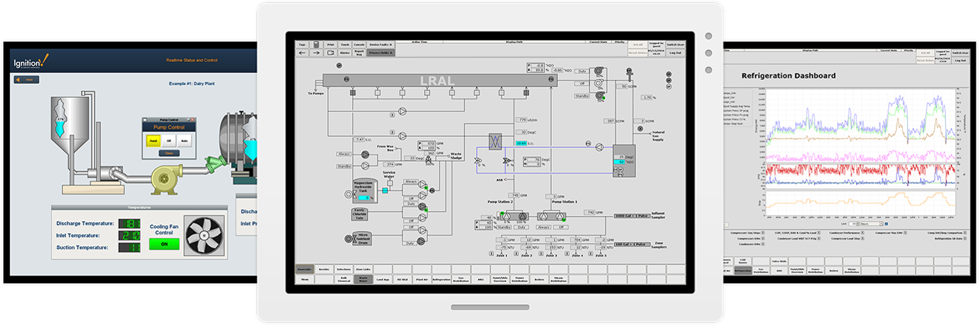The width and height of the screenshot is (980, 325).
Task: Click the Off blower icon in the middle
Action: click(x=599, y=83)
